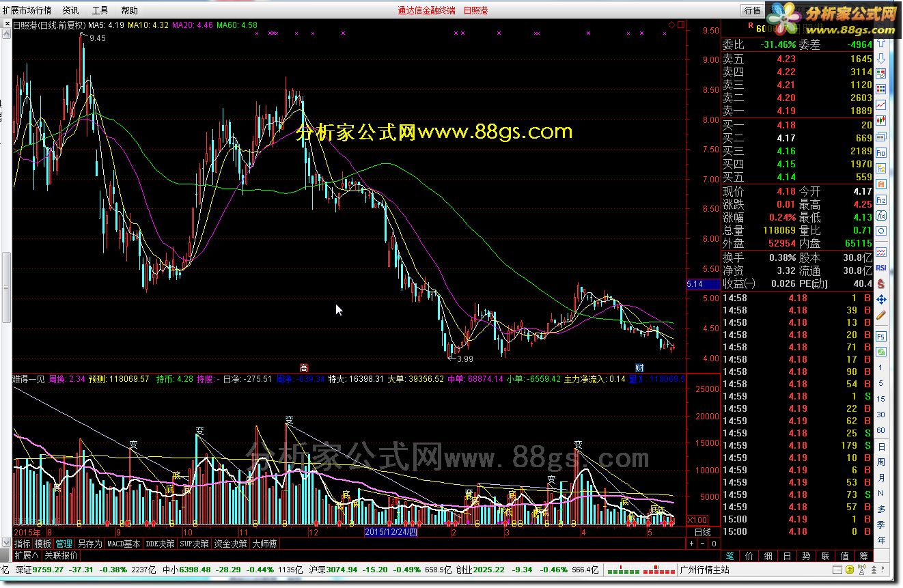Select the 价 price tab
The image size is (903, 588).
tap(749, 556)
